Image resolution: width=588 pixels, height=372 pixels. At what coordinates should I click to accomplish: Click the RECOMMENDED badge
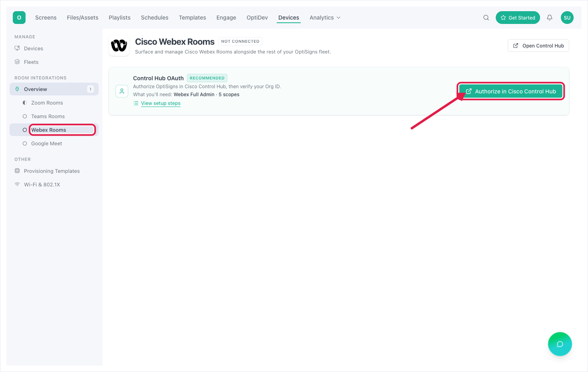tap(207, 78)
